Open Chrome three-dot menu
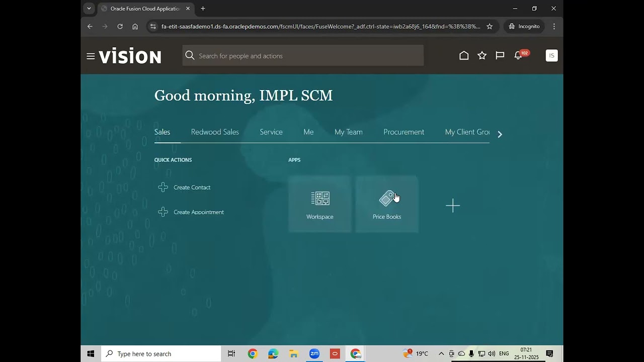The width and height of the screenshot is (644, 362). click(x=554, y=27)
